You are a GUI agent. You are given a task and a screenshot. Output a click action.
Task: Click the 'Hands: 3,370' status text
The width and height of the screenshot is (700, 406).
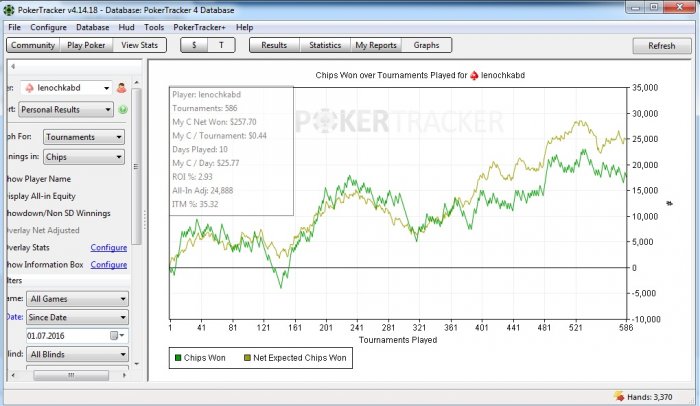650,397
